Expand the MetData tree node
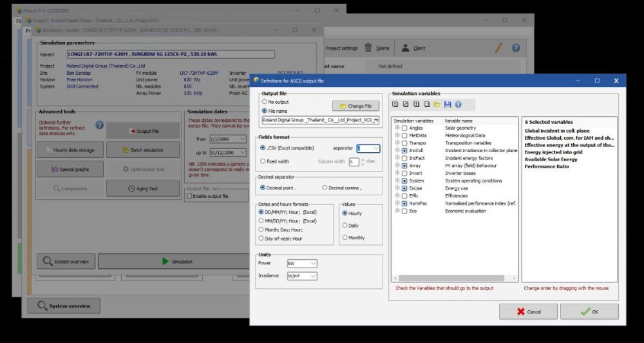The height and width of the screenshot is (343, 644). (x=397, y=135)
